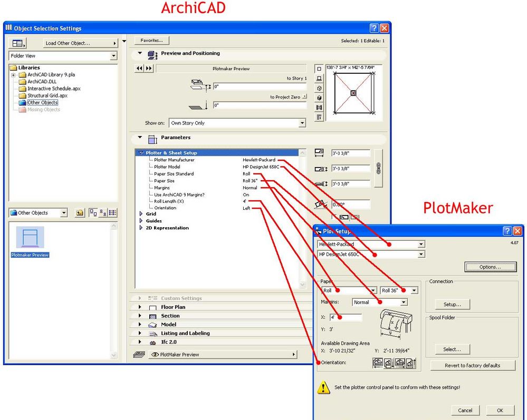Collapse Preview and Positioning panel
Screen dimensions: 527x420
(140, 53)
